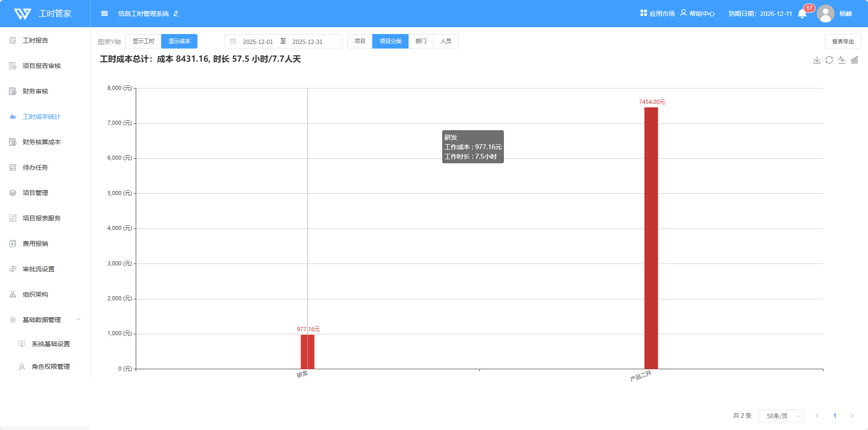Toggle Y-axis to 显示成本
This screenshot has width=868, height=430.
tap(179, 41)
